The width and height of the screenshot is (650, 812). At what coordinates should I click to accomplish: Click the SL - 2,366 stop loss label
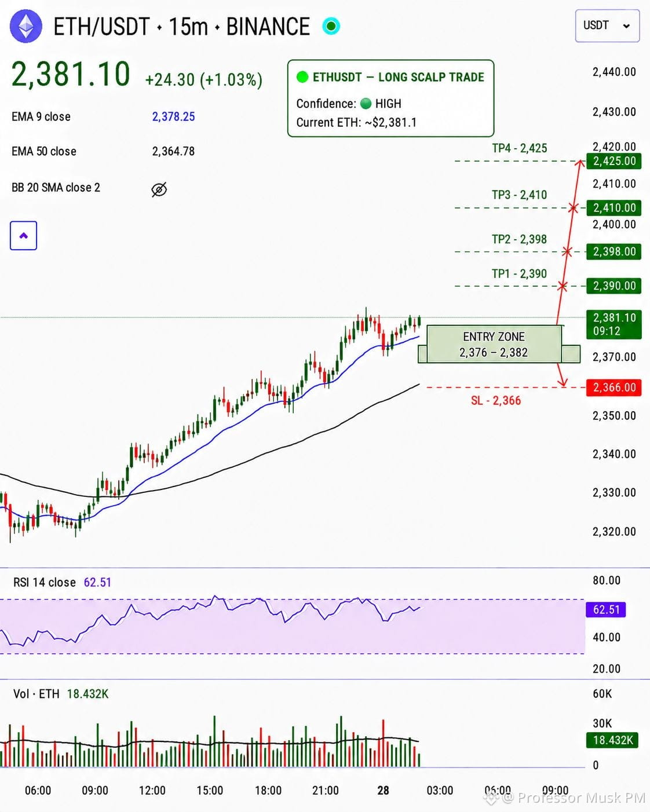pyautogui.click(x=496, y=400)
